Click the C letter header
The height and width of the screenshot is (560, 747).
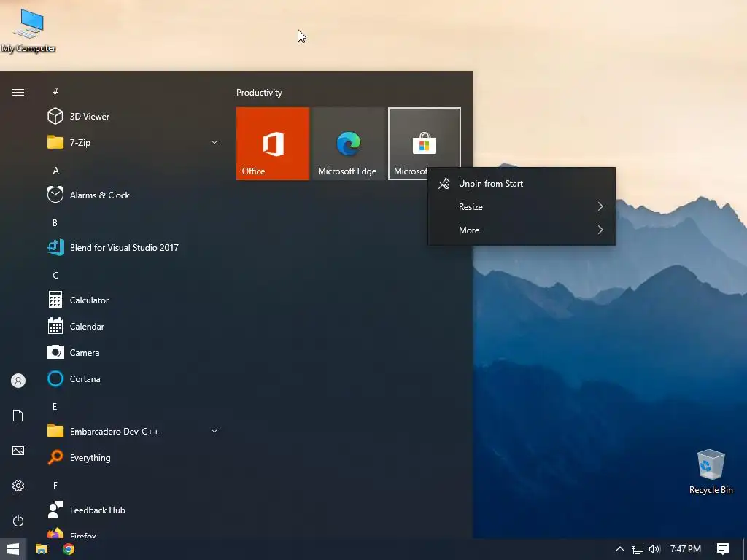click(x=55, y=275)
